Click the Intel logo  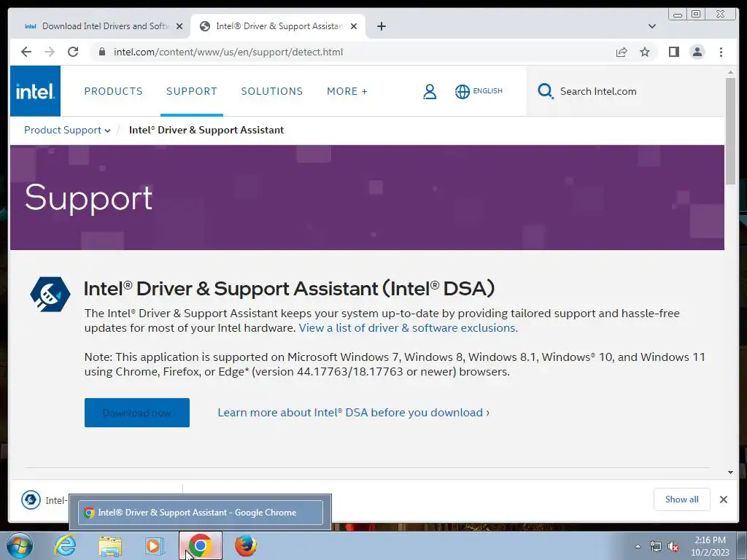tap(35, 91)
